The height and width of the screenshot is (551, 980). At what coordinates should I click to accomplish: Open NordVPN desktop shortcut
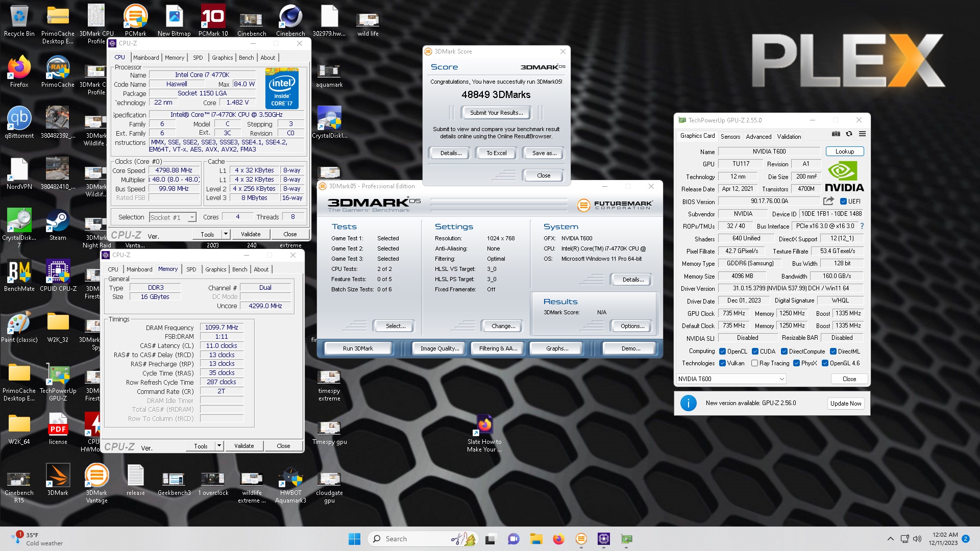pos(19,173)
